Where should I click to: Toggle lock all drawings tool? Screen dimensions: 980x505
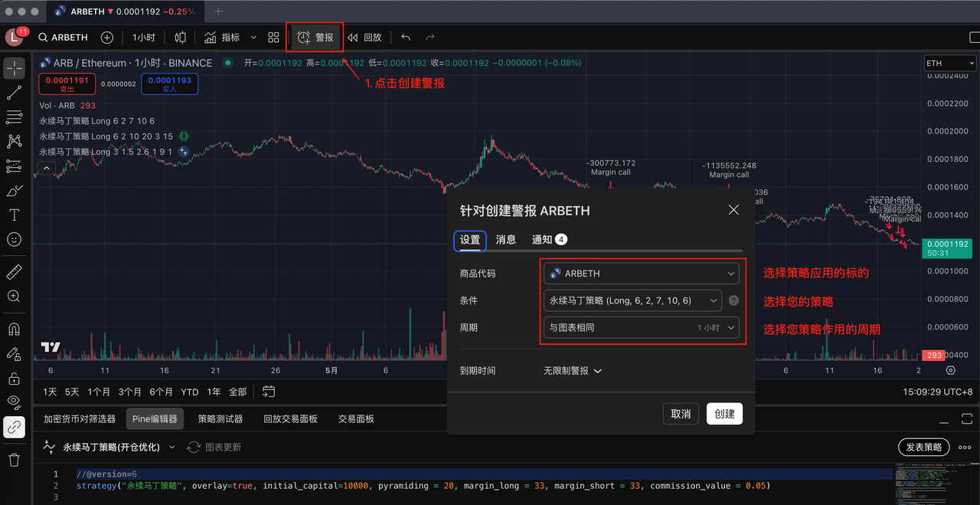14,378
